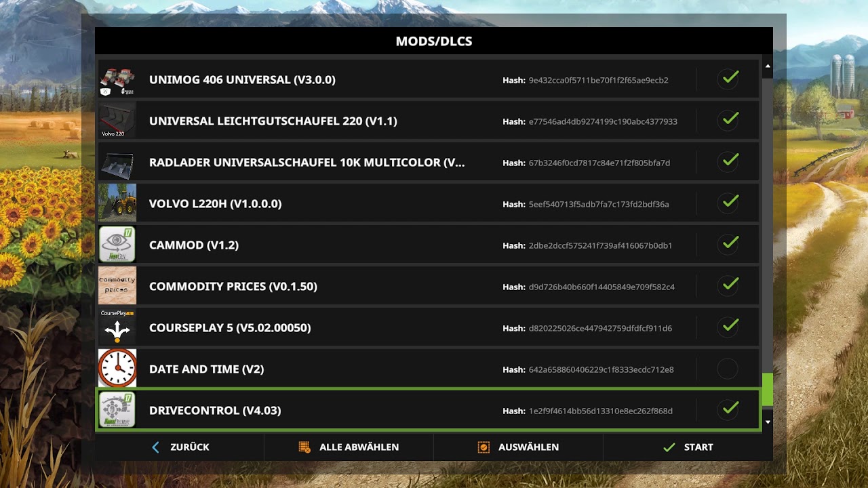Click the hash value 642a658860406229c1f8333ecdc712e8

[601, 369]
